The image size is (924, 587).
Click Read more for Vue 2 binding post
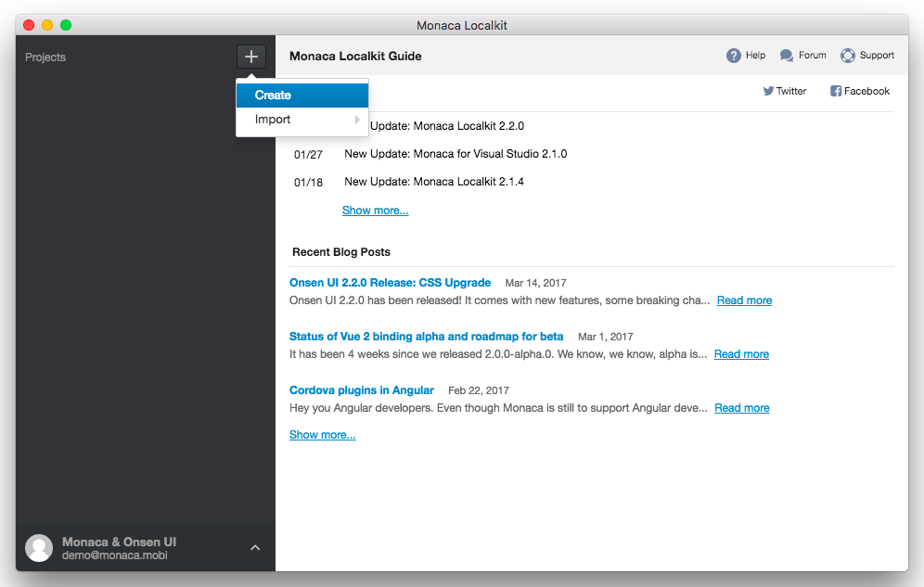[741, 354]
